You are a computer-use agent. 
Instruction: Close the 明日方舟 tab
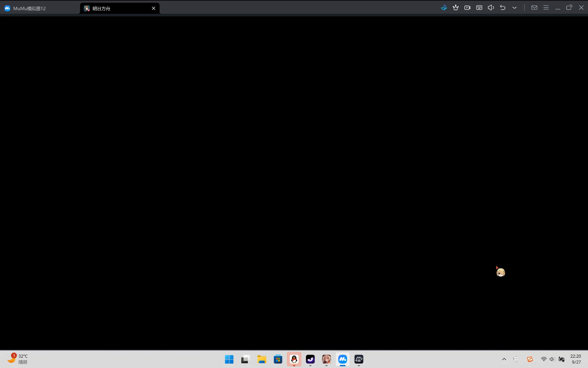[x=153, y=9]
